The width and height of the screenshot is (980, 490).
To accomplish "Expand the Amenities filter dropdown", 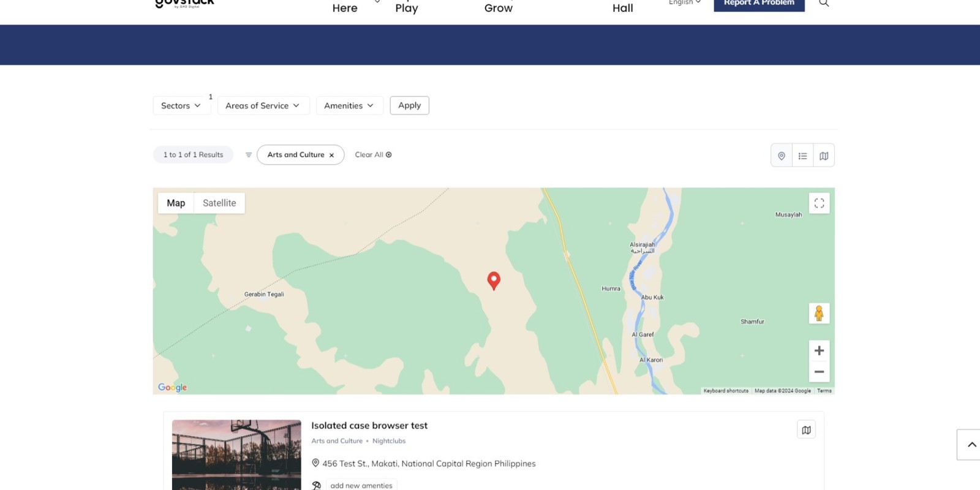I will point(349,105).
